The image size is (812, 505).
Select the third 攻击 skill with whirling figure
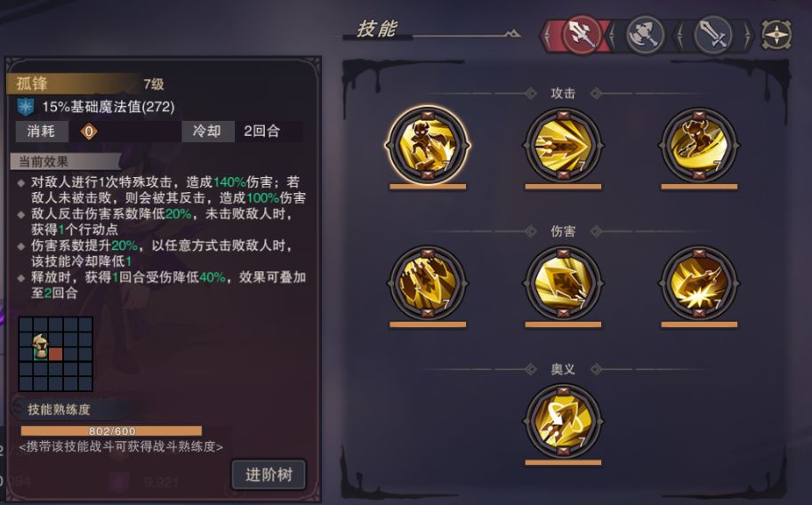(698, 145)
